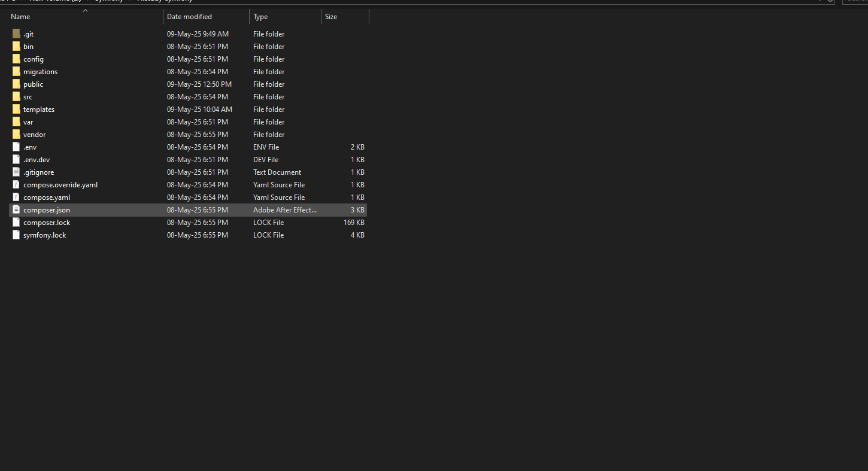Click the 09-May-25 10:04 AM date cell
Viewport: 868px width, 471px height.
point(199,110)
